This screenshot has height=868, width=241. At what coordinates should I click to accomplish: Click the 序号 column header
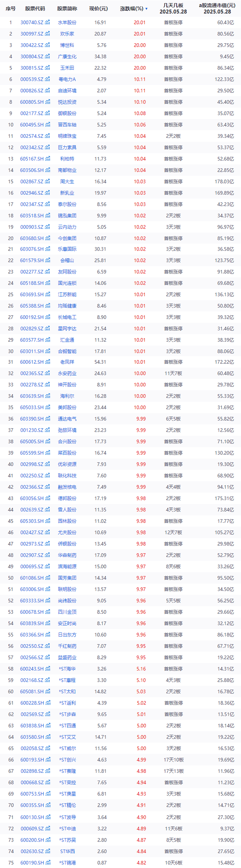(10, 9)
